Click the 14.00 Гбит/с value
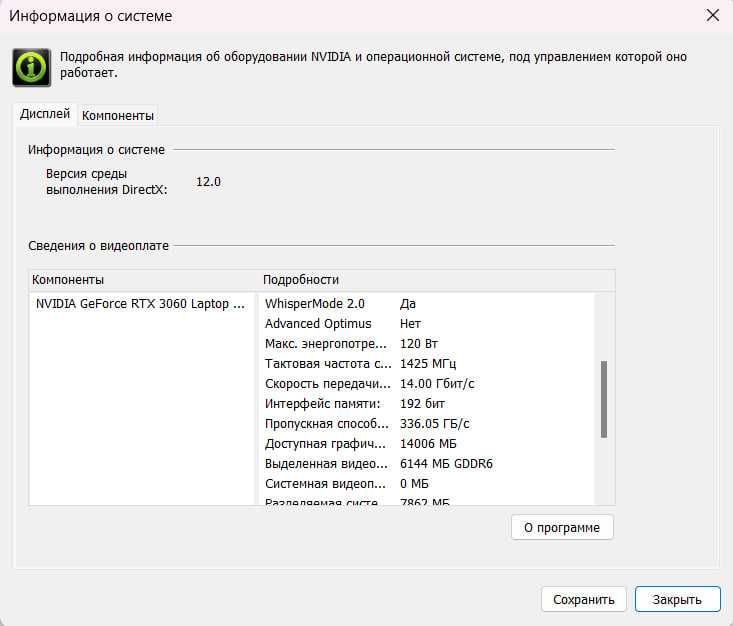This screenshot has height=626, width=733. pyautogui.click(x=437, y=384)
